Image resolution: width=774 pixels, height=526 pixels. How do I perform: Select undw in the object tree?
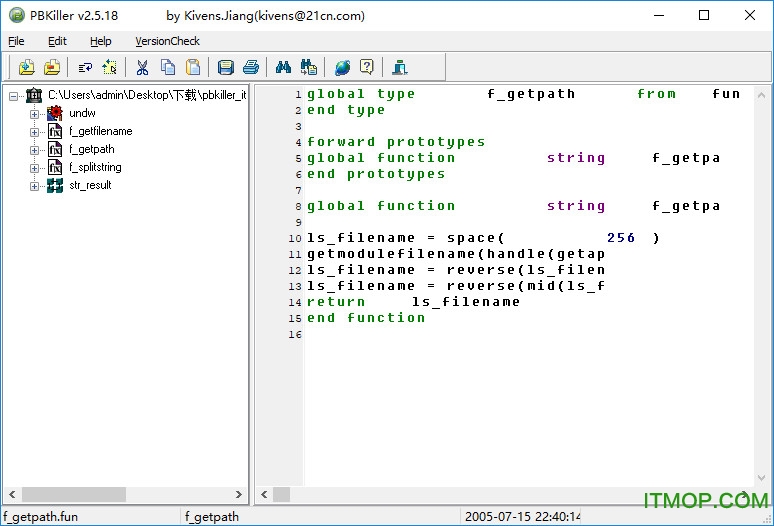tap(82, 113)
